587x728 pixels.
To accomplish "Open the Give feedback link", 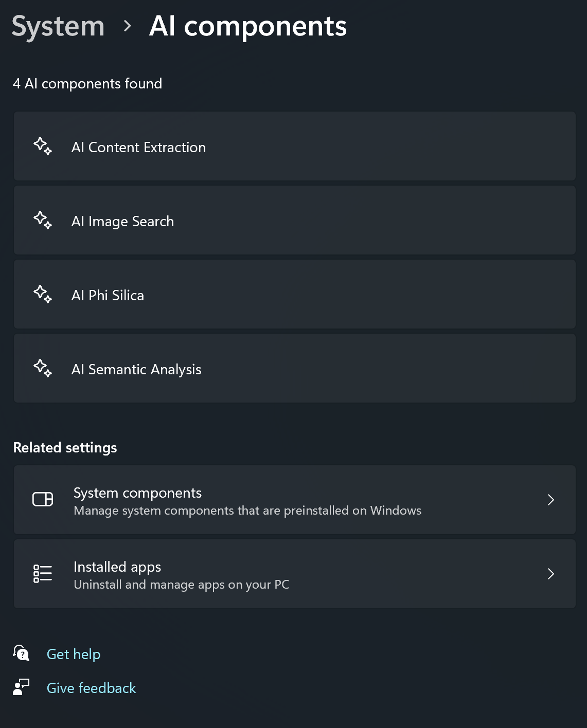I will pyautogui.click(x=91, y=687).
